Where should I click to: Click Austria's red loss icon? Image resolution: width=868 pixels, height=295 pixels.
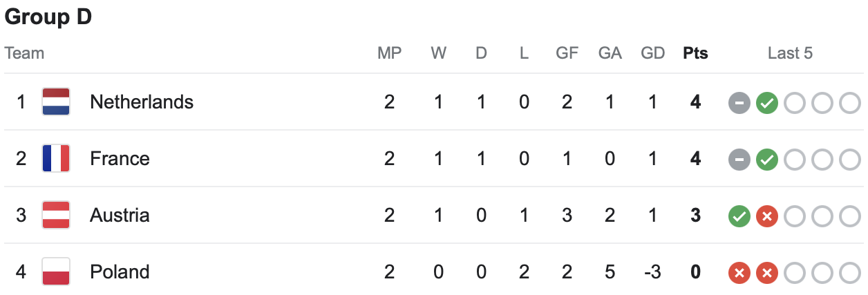pyautogui.click(x=766, y=216)
